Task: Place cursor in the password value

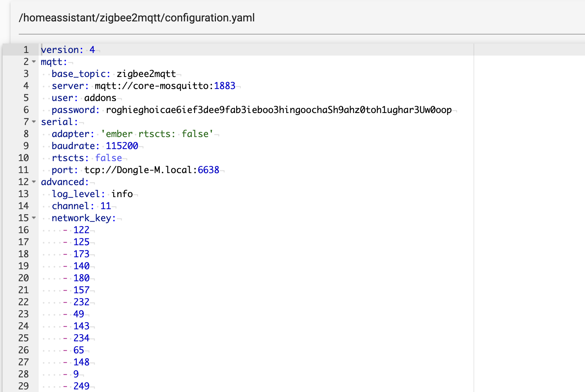Action: 279,110
